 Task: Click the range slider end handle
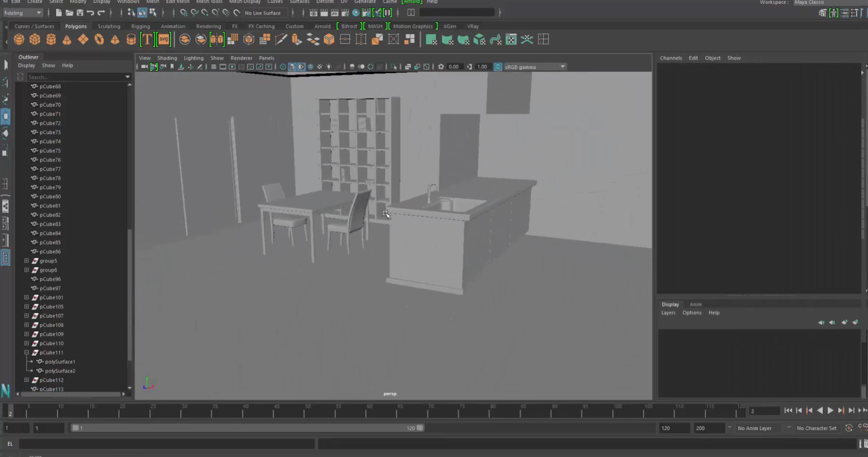pos(419,428)
